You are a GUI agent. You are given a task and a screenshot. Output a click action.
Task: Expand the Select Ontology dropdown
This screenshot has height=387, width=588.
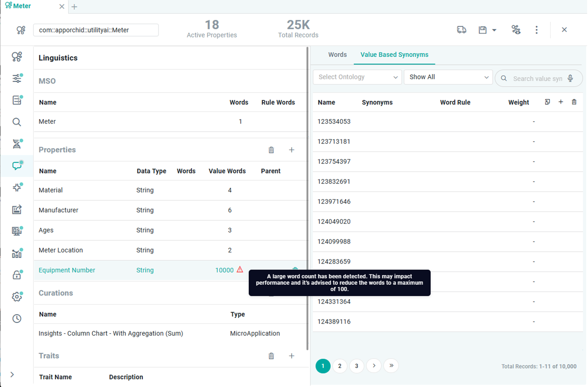click(x=357, y=77)
